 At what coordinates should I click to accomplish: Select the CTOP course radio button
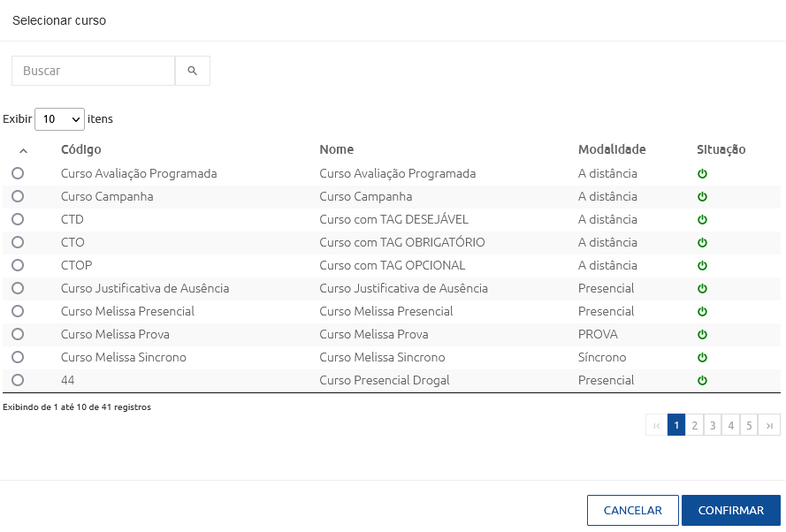pos(18,265)
